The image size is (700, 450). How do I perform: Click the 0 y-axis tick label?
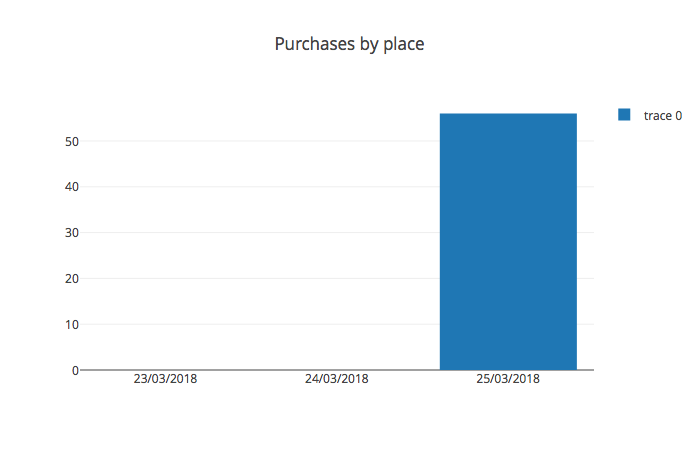pos(75,370)
